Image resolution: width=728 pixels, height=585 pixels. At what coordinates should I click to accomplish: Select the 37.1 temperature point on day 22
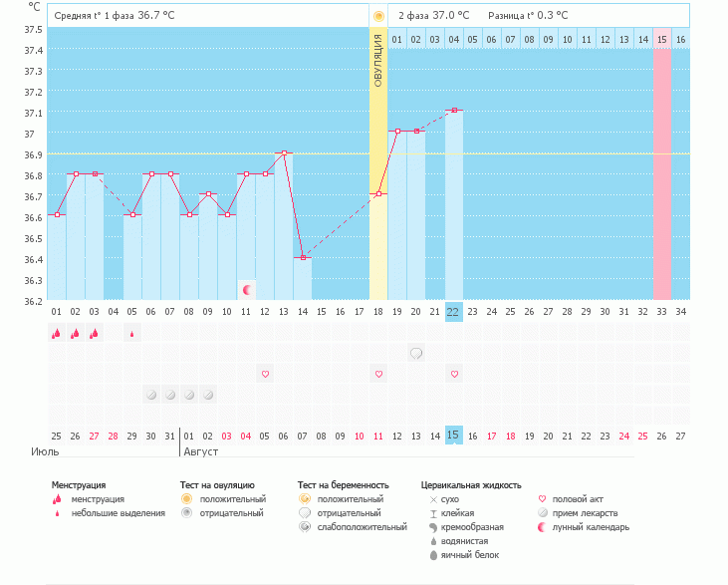[454, 111]
